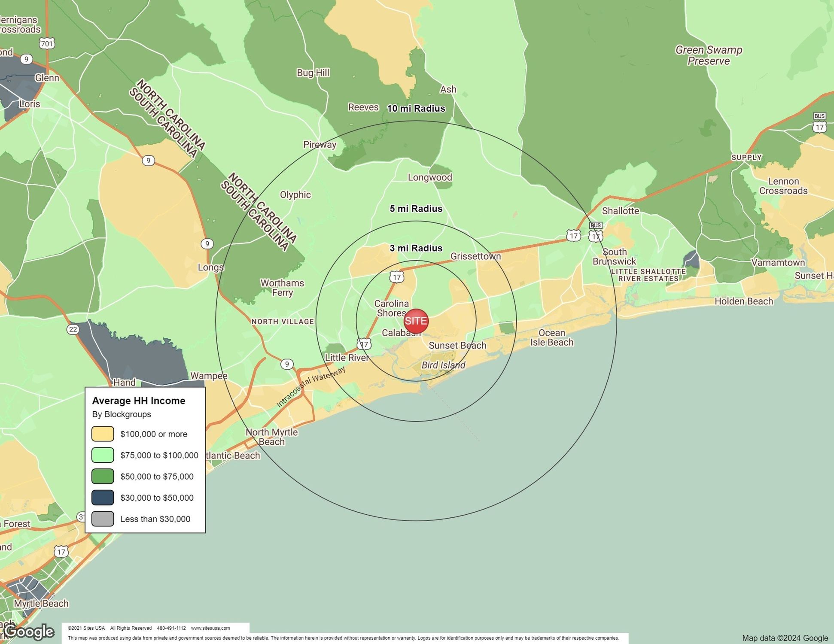Click the North Myrtle Beach label
The height and width of the screenshot is (644, 834).
click(x=271, y=437)
